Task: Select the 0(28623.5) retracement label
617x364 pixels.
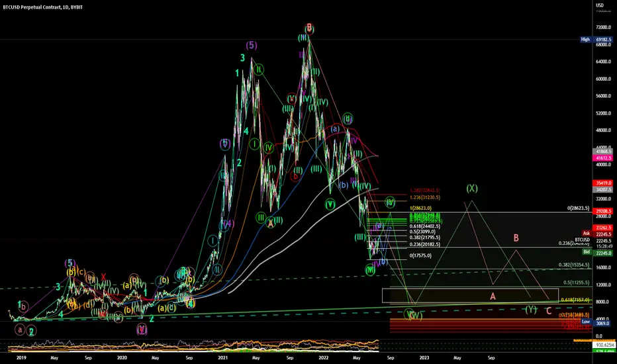Action: coord(579,208)
